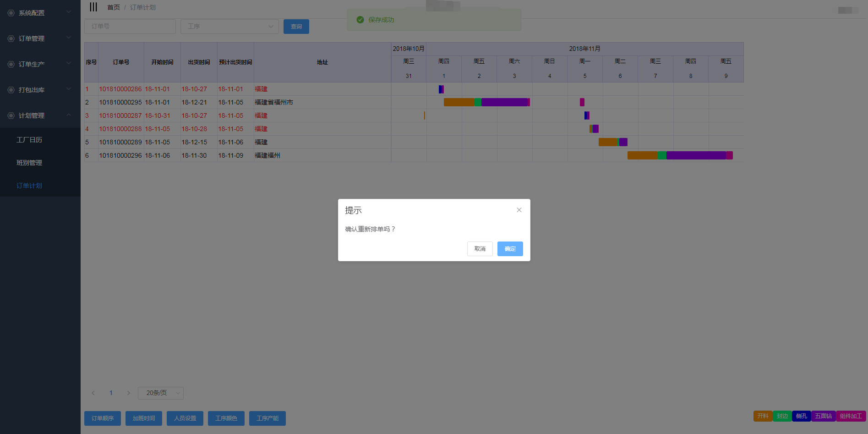The image size is (868, 434).
Task: Click the 计划管理 menu icon
Action: tap(11, 115)
